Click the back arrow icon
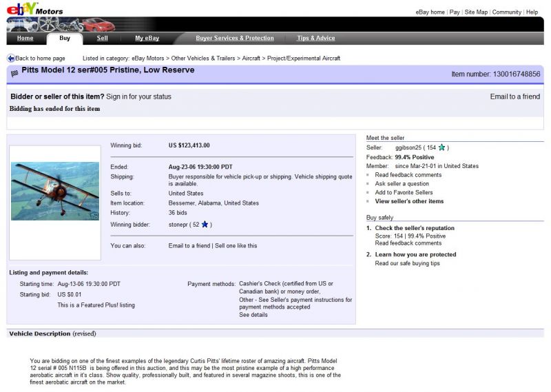The height and width of the screenshot is (392, 551). [x=10, y=59]
